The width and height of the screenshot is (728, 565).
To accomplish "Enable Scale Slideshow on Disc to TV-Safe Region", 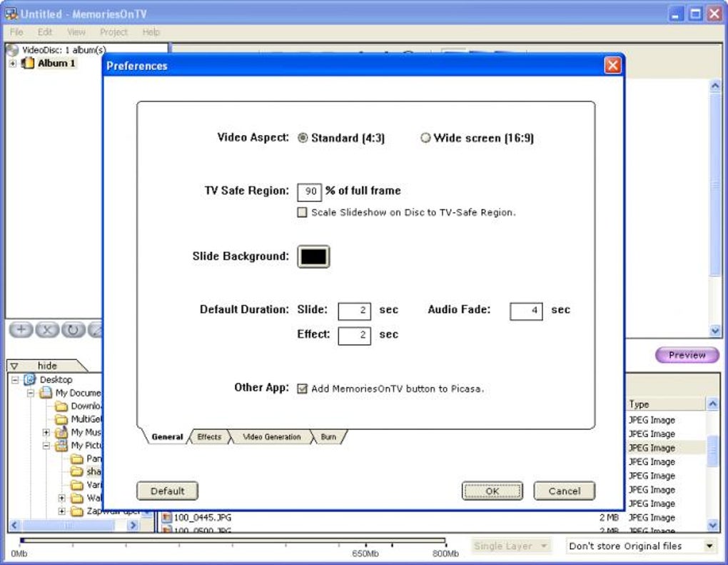I will [302, 212].
